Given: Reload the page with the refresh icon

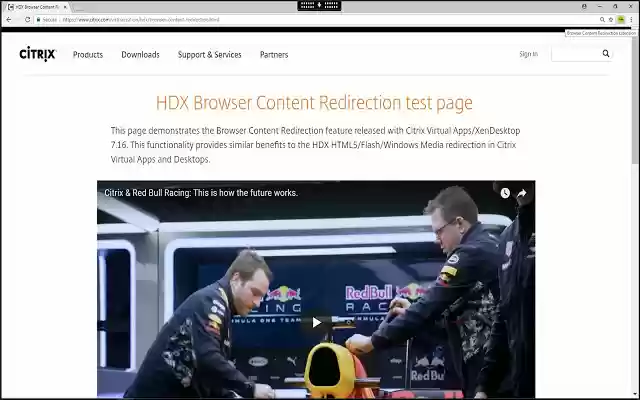Looking at the screenshot, I should tap(27, 20).
